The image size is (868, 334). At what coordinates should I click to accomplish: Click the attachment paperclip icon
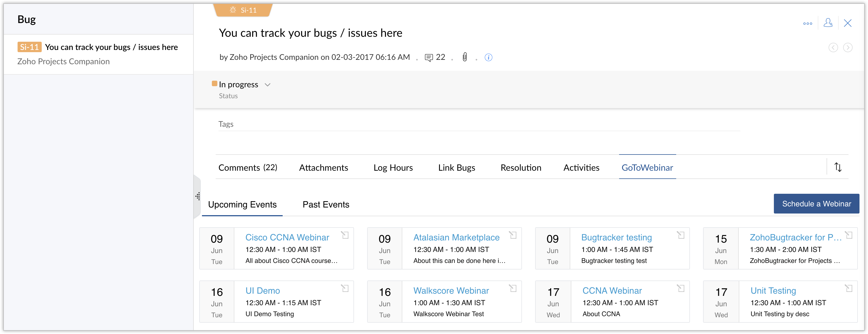tap(465, 57)
